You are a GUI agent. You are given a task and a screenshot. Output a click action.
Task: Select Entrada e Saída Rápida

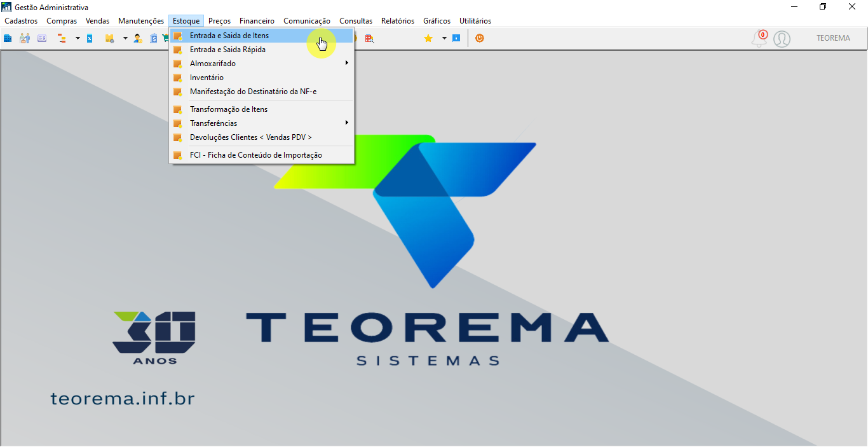point(261,50)
